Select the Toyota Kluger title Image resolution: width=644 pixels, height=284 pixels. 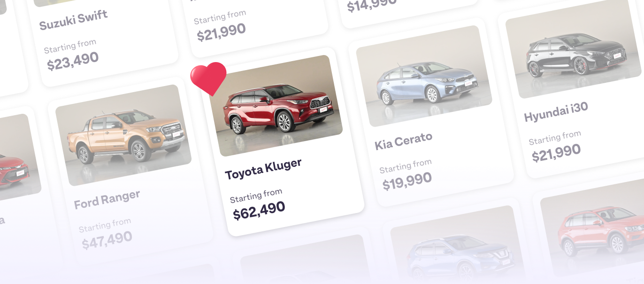click(263, 169)
